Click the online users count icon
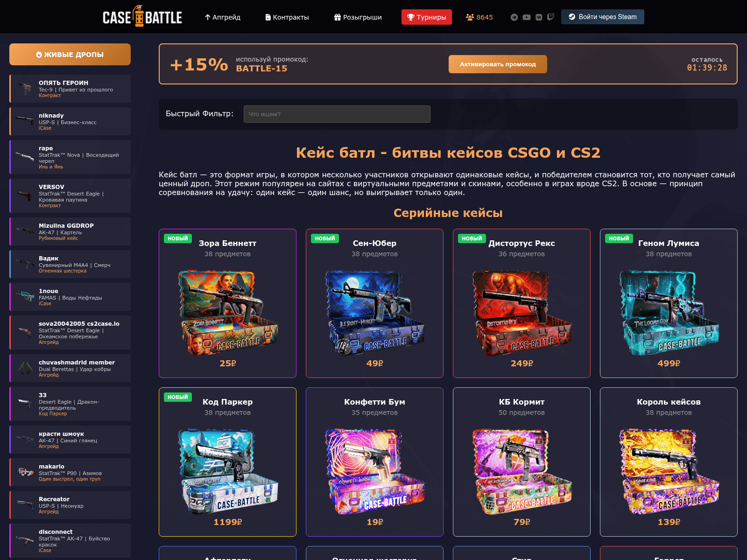Screen dimensions: 747x560 pos(470,17)
